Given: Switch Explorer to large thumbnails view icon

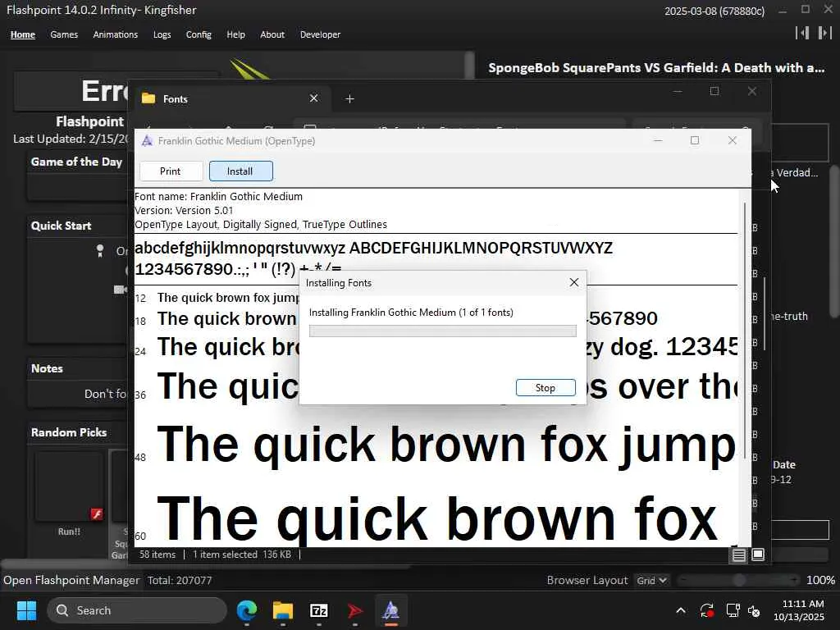Looking at the screenshot, I should 758,555.
